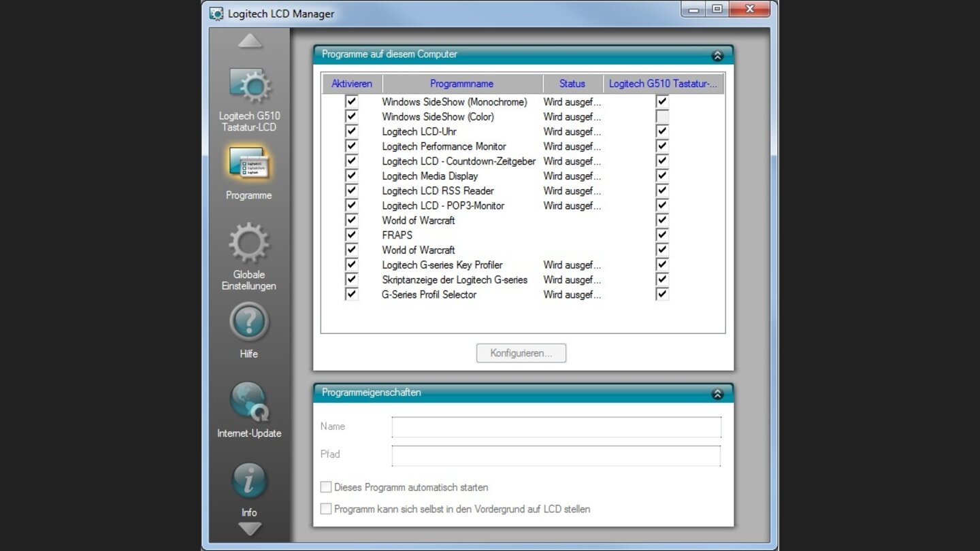This screenshot has width=980, height=551.
Task: Click status text of Logitech Media Display row
Action: [x=572, y=176]
